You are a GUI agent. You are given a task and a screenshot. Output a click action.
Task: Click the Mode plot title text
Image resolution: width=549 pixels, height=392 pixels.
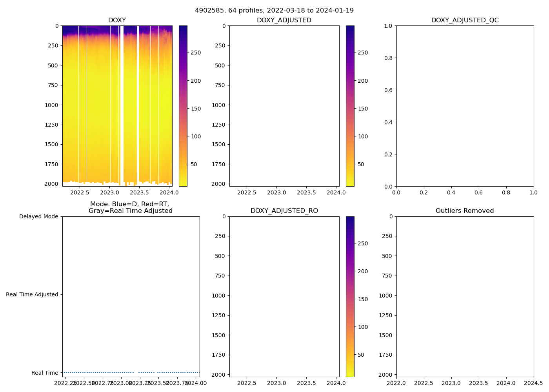(130, 207)
